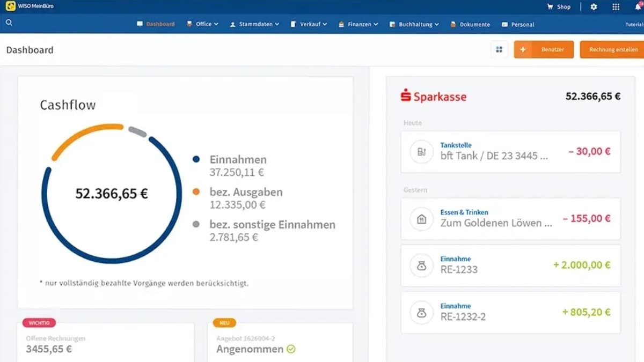Open the settings gear icon
This screenshot has width=644, height=362.
(594, 7)
